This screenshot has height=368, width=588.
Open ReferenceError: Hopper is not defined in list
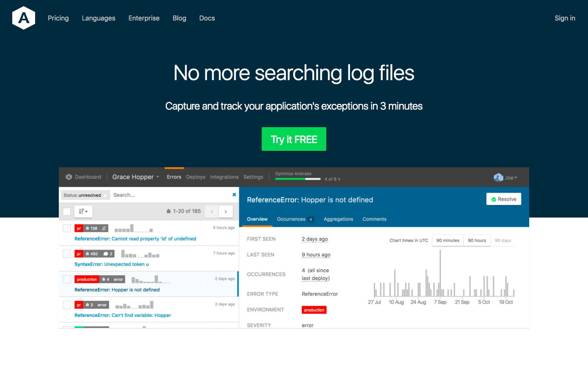click(117, 290)
